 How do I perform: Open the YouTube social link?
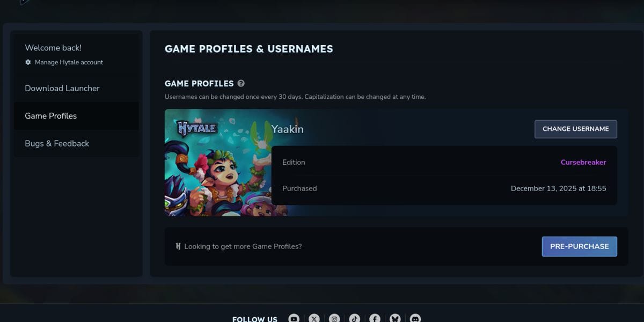294,319
